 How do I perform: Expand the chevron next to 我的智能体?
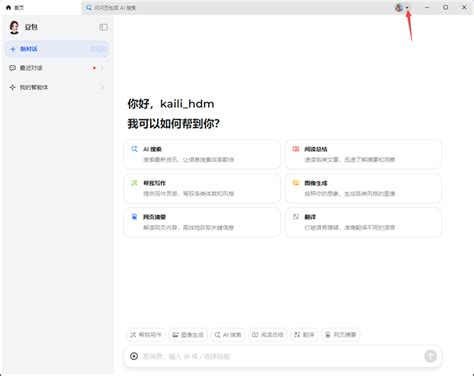pos(102,87)
